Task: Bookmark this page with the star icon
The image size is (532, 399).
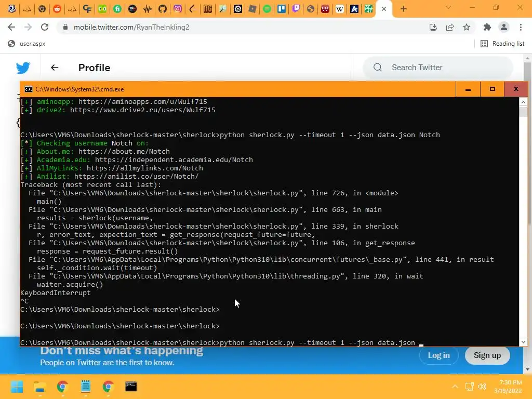Action: tap(467, 27)
